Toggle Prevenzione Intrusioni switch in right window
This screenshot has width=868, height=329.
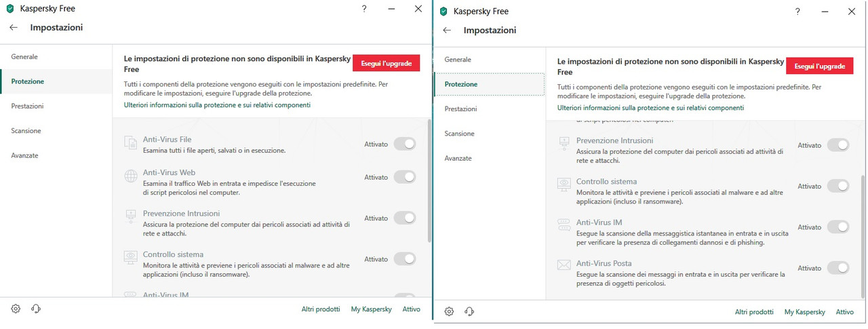838,145
